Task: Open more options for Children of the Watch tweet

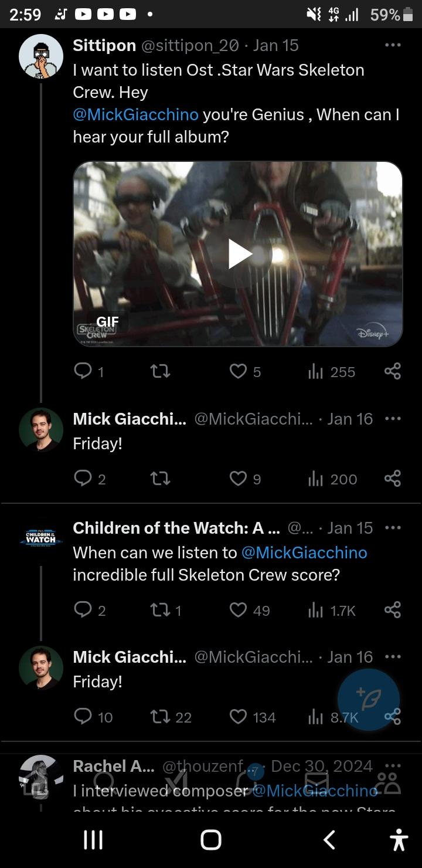Action: [393, 528]
